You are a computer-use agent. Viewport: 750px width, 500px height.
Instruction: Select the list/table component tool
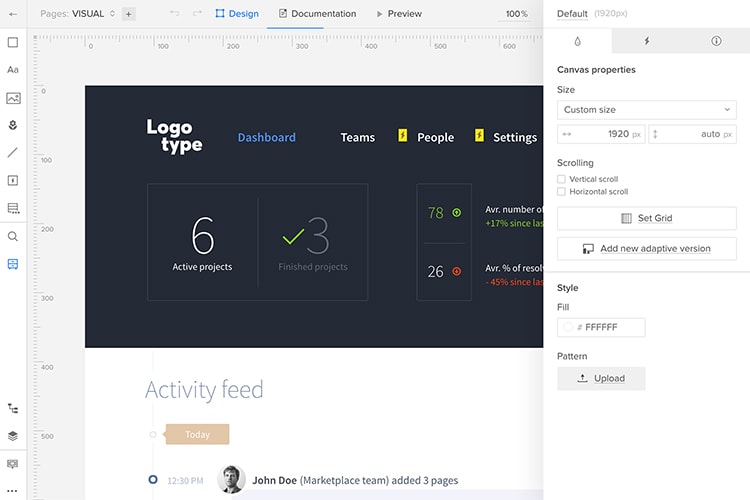click(x=13, y=208)
